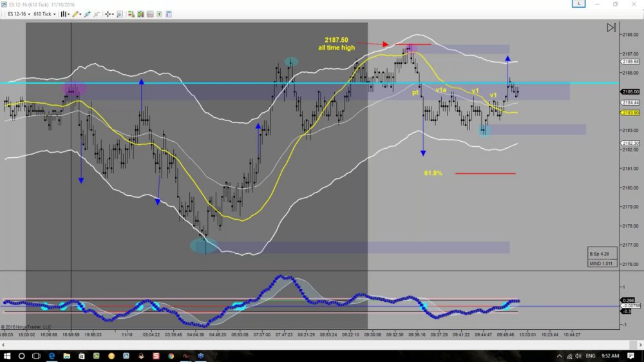Viewport: 644px width, 362px height.
Task: Open the chart bar style dropdown
Action: 65,14
